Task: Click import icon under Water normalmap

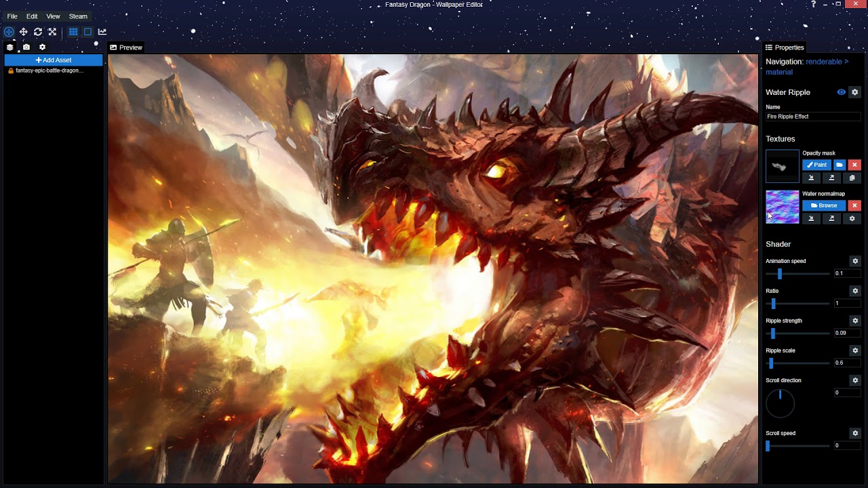Action: point(811,219)
